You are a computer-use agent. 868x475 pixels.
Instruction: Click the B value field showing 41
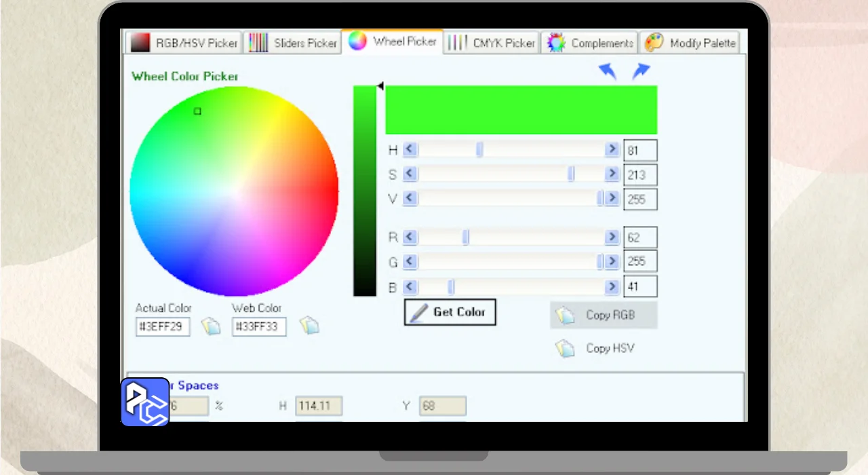[640, 286]
